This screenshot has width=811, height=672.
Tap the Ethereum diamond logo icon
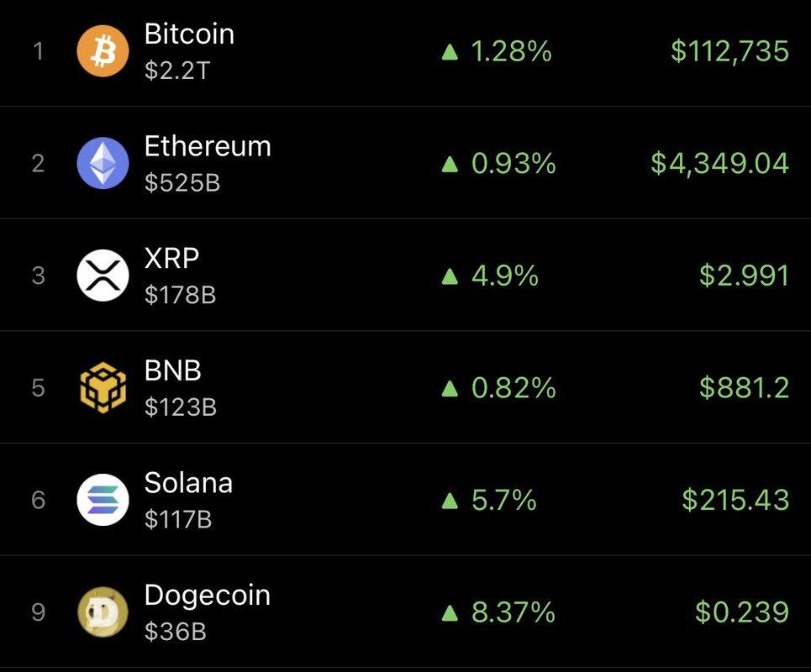coord(103,163)
